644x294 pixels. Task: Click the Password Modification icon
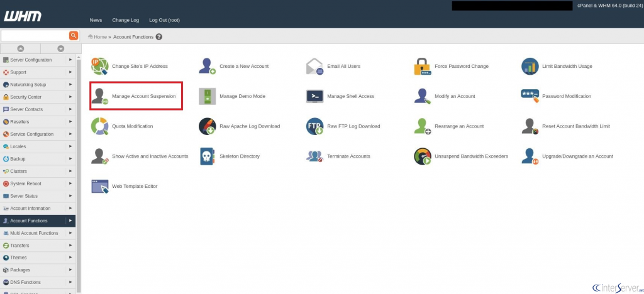tap(530, 96)
